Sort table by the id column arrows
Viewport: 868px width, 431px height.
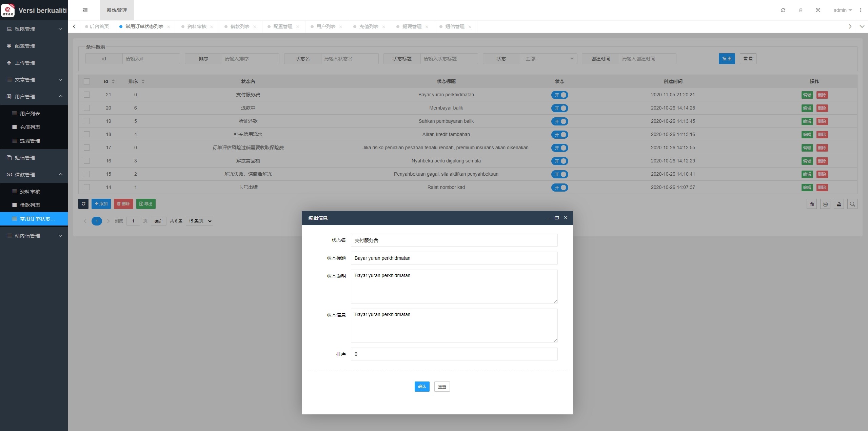point(113,81)
